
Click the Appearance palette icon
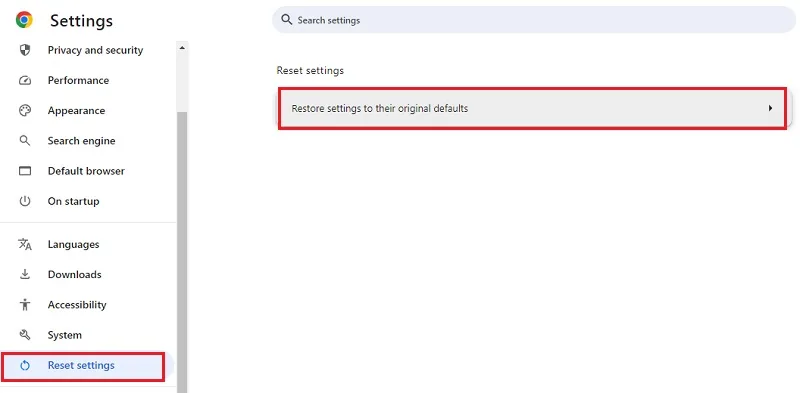coord(24,111)
